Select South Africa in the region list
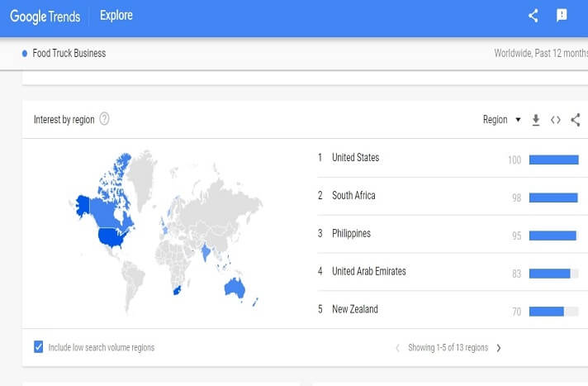This screenshot has width=588, height=386. click(353, 196)
